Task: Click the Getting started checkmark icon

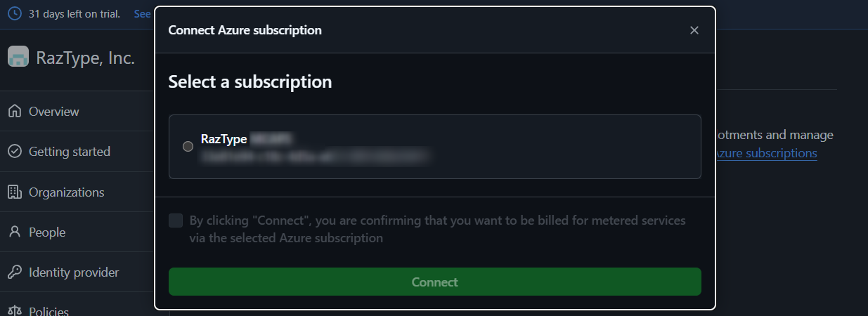Action: (15, 152)
